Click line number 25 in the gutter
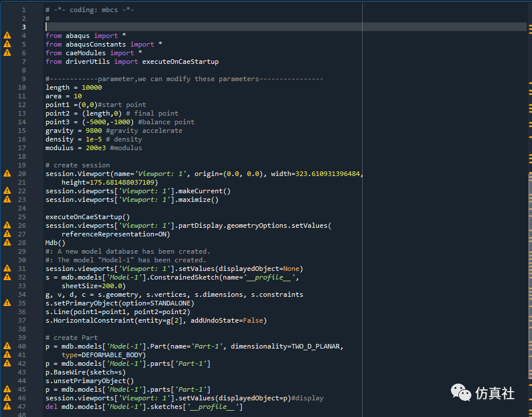532x417 pixels. [22, 217]
